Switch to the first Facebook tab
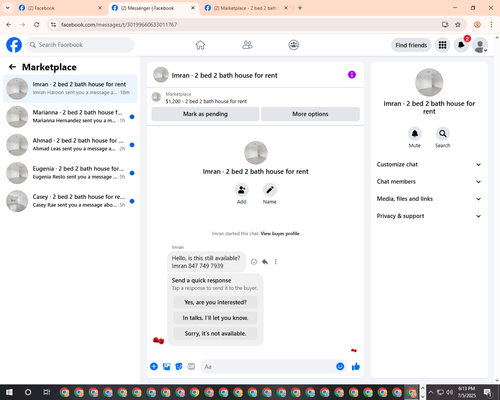 coord(60,8)
